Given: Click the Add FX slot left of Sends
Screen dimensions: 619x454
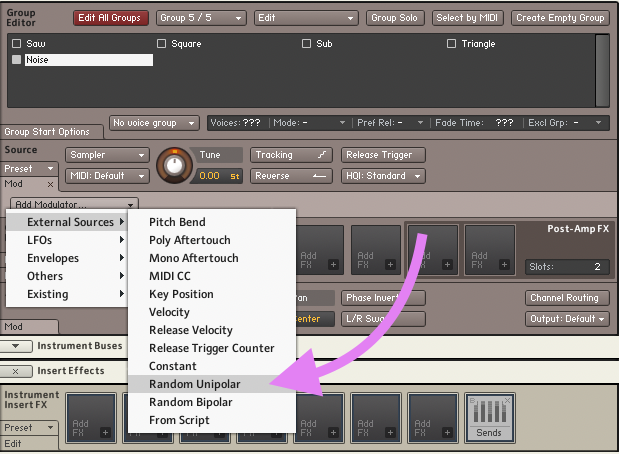Looking at the screenshot, I should [434, 418].
